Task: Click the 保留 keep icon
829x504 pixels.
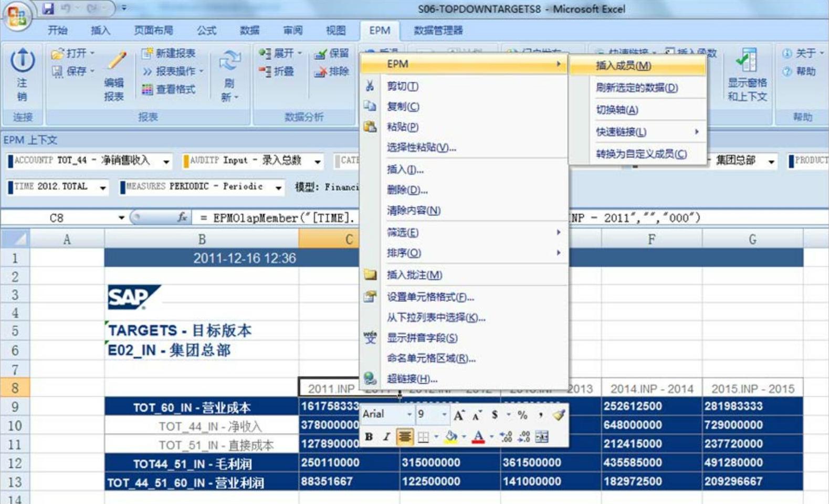Action: [320, 54]
